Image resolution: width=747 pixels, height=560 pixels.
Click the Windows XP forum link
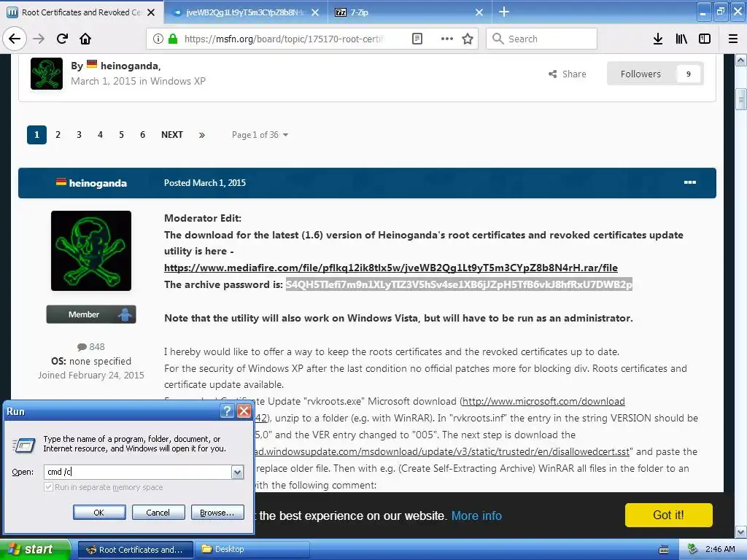[x=178, y=81]
